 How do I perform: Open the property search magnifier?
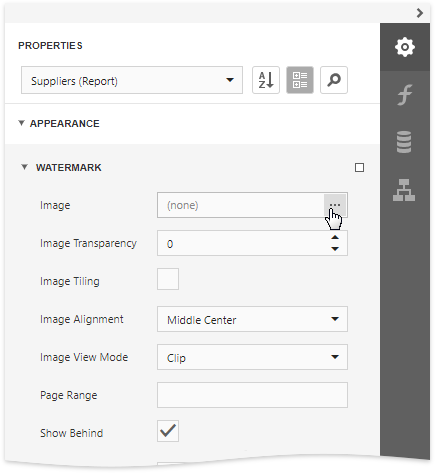click(334, 80)
